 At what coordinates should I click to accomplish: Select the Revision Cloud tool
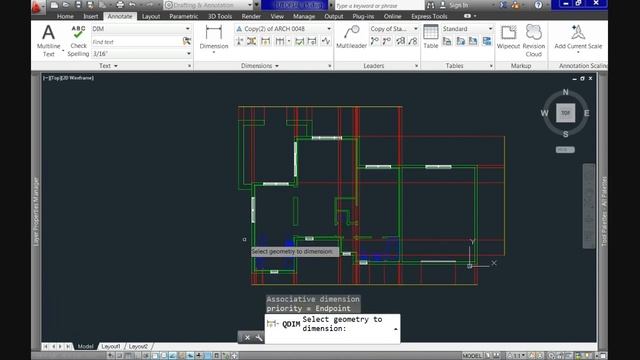click(533, 40)
